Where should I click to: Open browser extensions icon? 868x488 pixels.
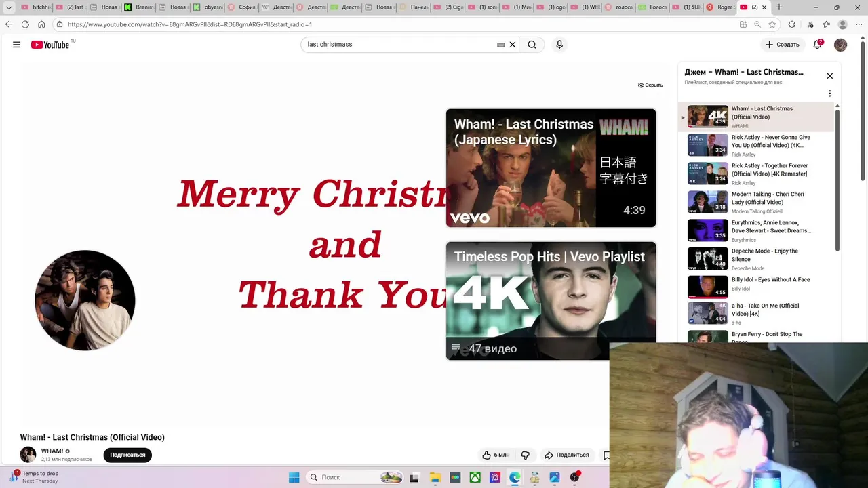(x=791, y=24)
